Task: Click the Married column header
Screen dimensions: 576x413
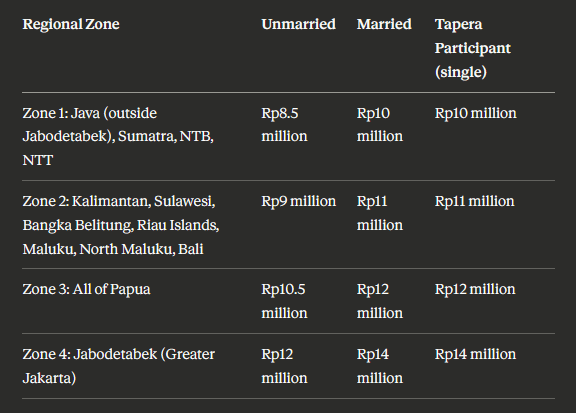Action: (384, 24)
